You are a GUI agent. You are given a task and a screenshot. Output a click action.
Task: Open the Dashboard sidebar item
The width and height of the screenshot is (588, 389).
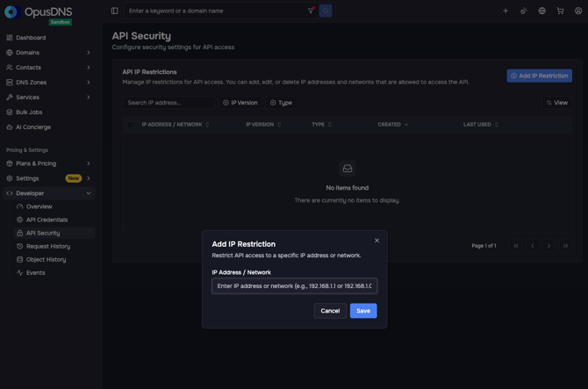49,38
